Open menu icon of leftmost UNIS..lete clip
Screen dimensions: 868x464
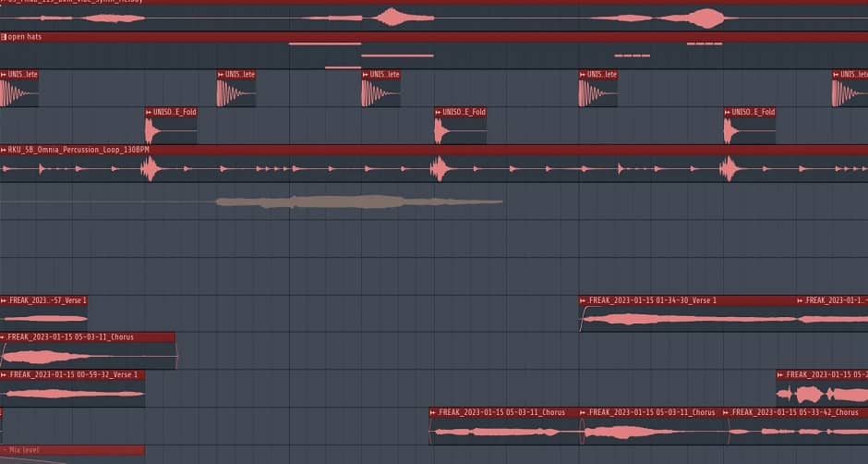[x=5, y=74]
